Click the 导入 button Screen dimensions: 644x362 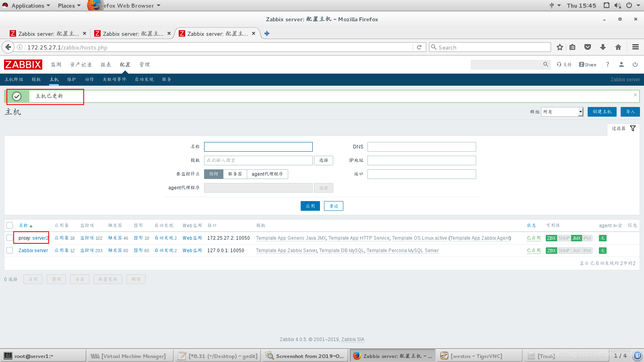point(630,111)
